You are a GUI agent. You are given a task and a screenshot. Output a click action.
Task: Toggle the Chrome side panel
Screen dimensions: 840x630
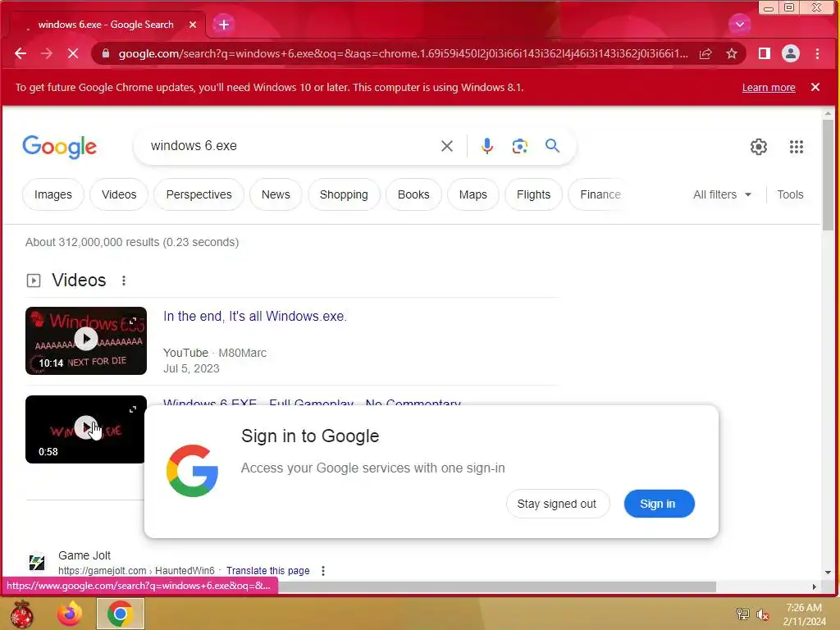pyautogui.click(x=765, y=53)
